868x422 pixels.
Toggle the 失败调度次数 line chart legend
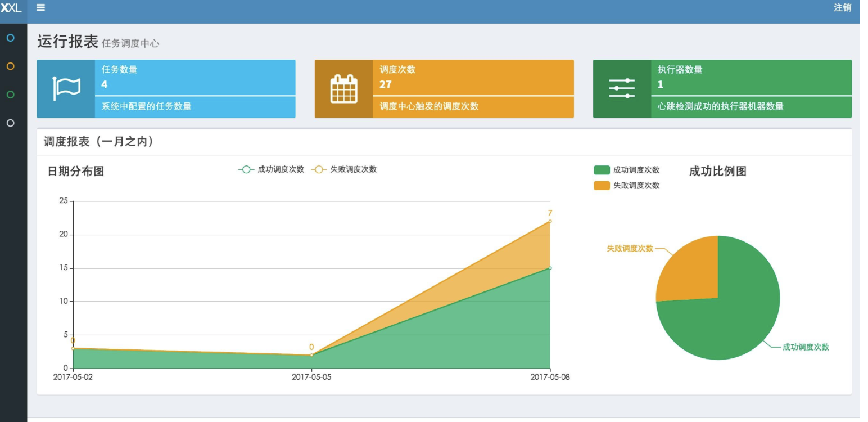343,169
